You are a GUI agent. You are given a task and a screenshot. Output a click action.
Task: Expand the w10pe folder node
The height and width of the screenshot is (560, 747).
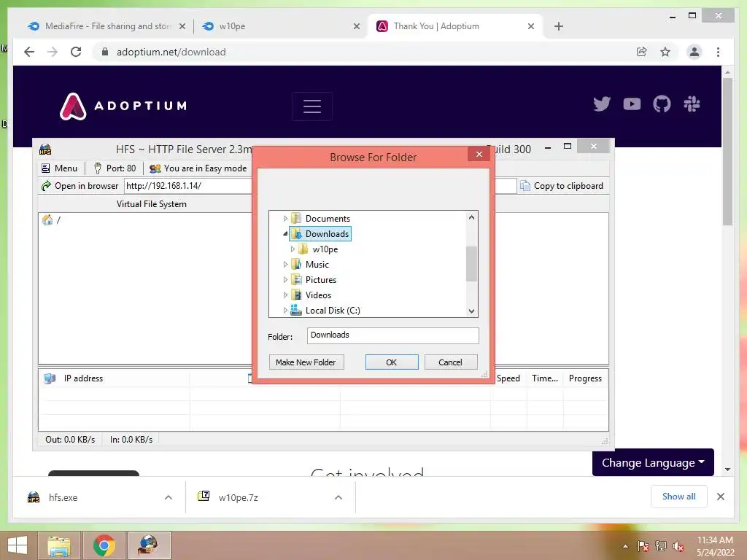coord(293,249)
